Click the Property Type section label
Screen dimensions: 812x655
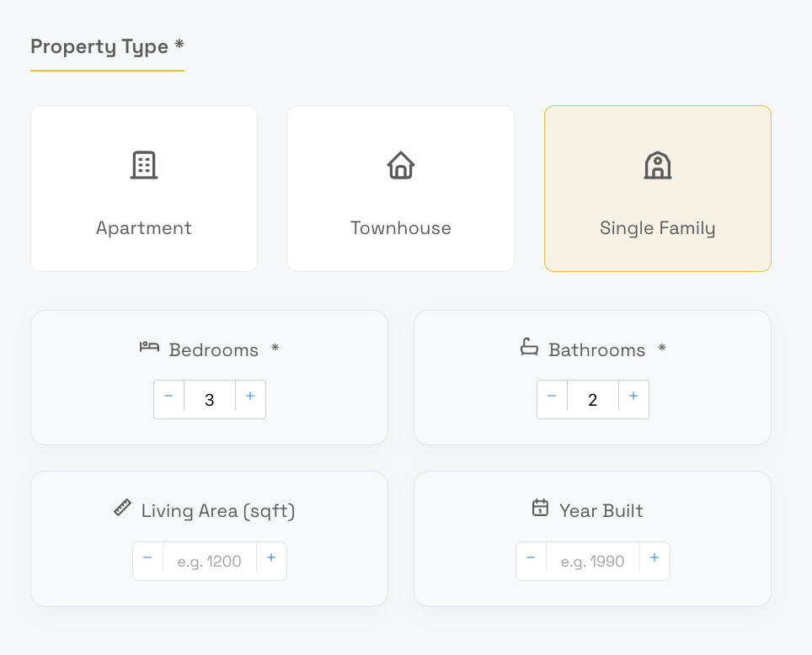pyautogui.click(x=99, y=47)
